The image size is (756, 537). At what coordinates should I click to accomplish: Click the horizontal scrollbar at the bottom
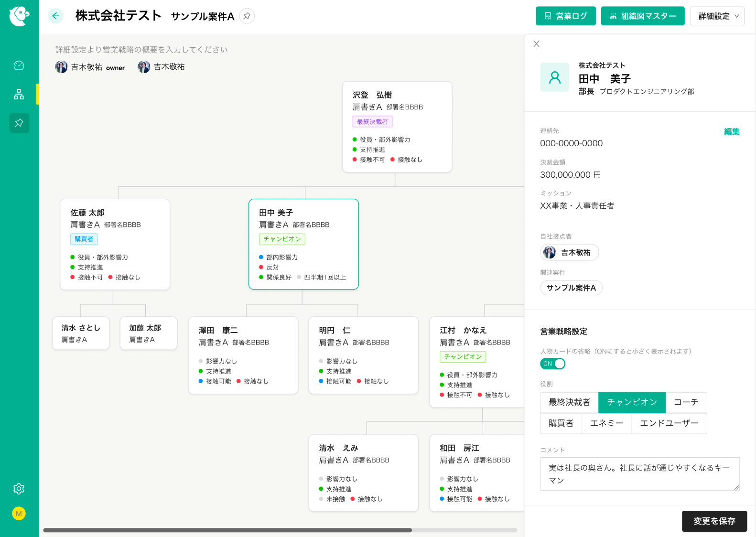click(x=227, y=530)
